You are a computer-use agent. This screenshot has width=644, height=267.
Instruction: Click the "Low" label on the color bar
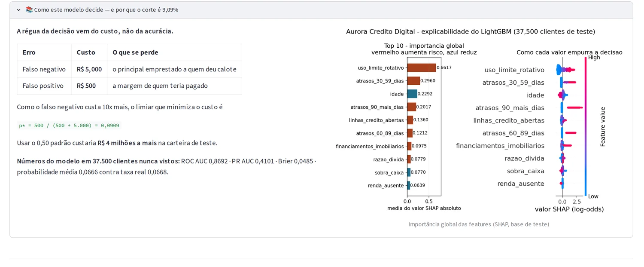pyautogui.click(x=593, y=196)
